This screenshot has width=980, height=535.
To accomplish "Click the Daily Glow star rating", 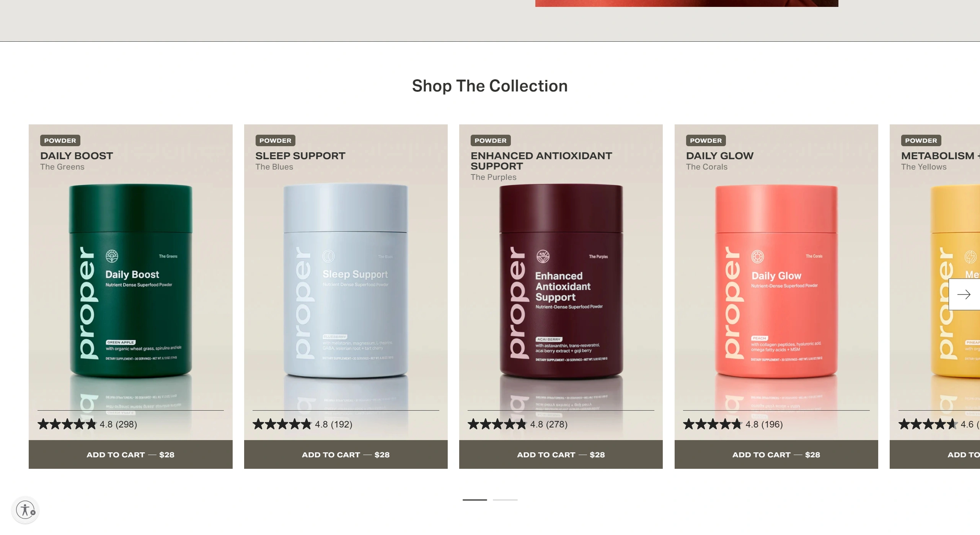I will click(733, 424).
